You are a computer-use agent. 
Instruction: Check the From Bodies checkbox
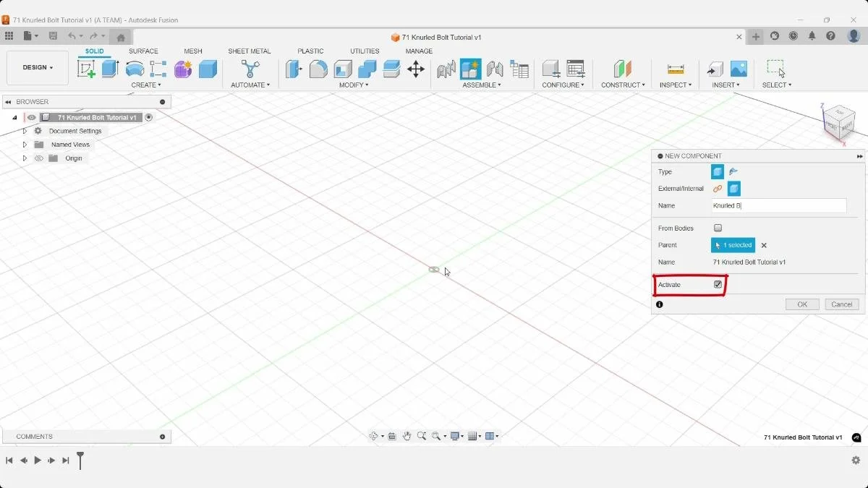(x=718, y=228)
